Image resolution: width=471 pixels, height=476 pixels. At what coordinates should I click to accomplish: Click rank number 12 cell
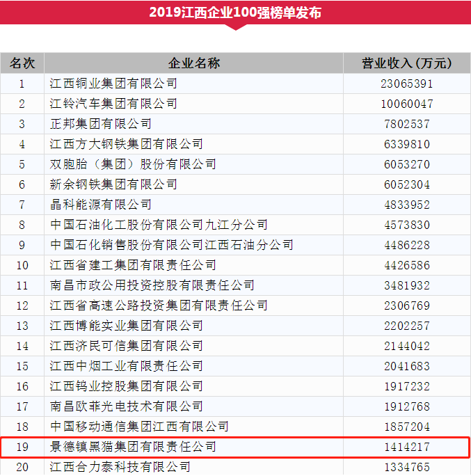point(22,306)
